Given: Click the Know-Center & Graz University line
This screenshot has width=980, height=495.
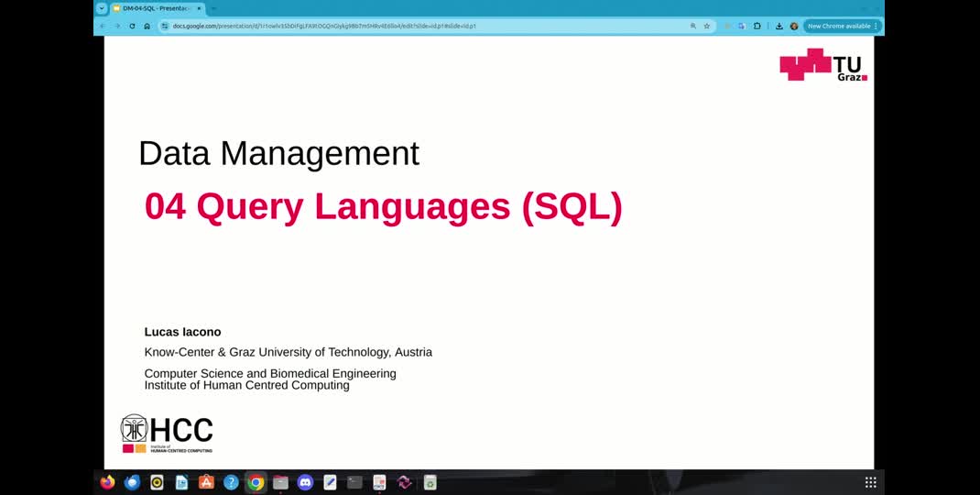Looking at the screenshot, I should (289, 352).
